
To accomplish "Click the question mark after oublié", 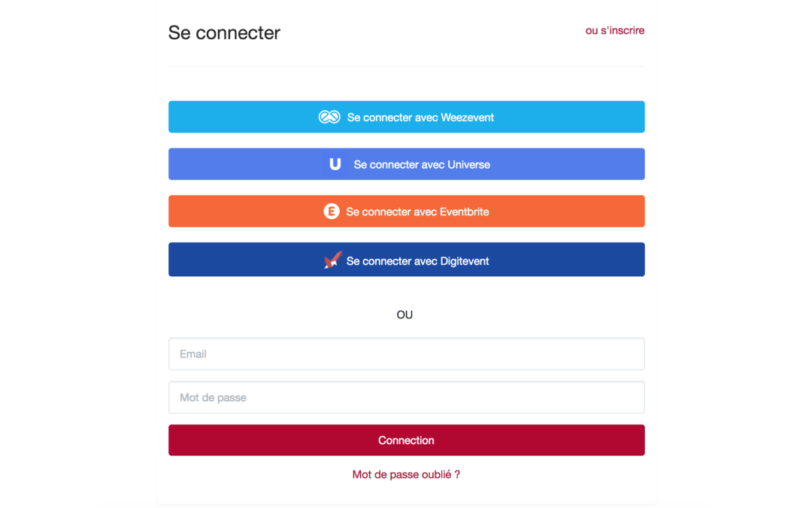I will [x=457, y=474].
